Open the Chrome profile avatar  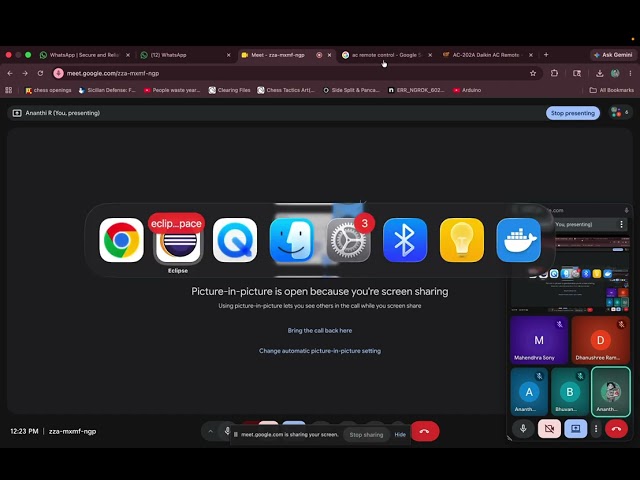(x=615, y=73)
